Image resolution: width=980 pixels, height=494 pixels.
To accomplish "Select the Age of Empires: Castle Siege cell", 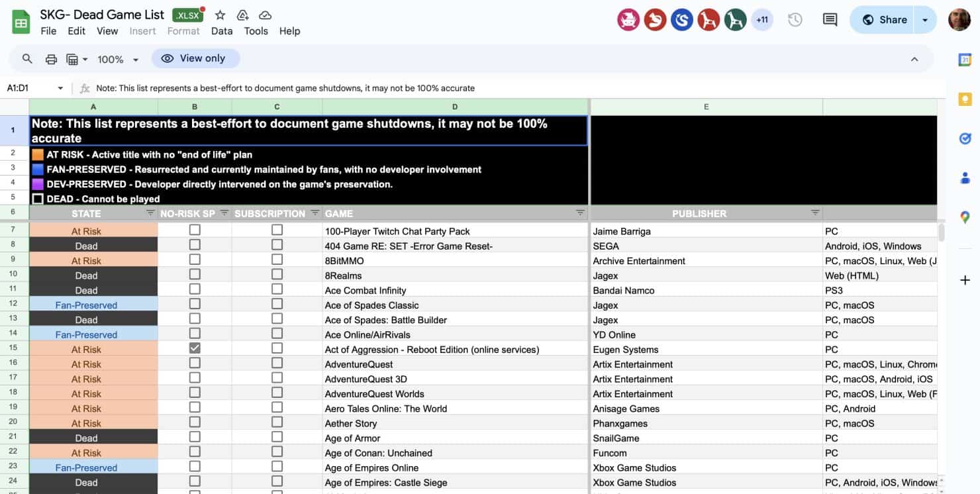I will coord(455,482).
